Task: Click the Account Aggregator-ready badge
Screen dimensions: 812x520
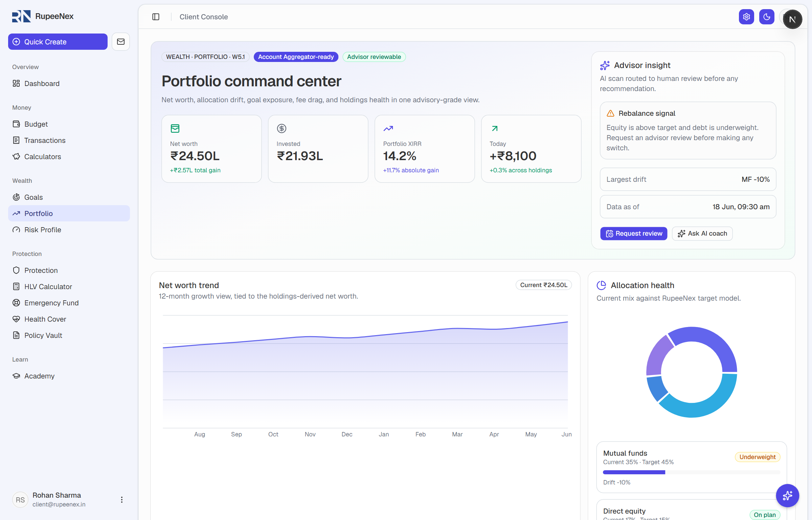Action: (296, 57)
